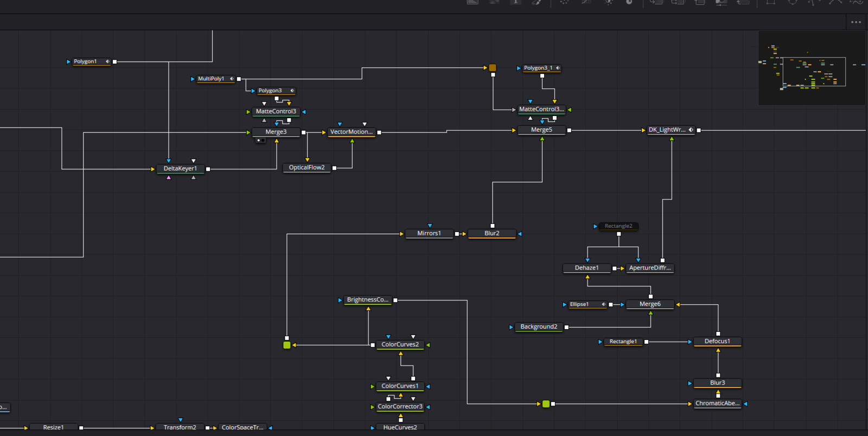Viewport: 868px width, 436px height.
Task: Click the output square of Polygon1 node
Action: [x=114, y=62]
